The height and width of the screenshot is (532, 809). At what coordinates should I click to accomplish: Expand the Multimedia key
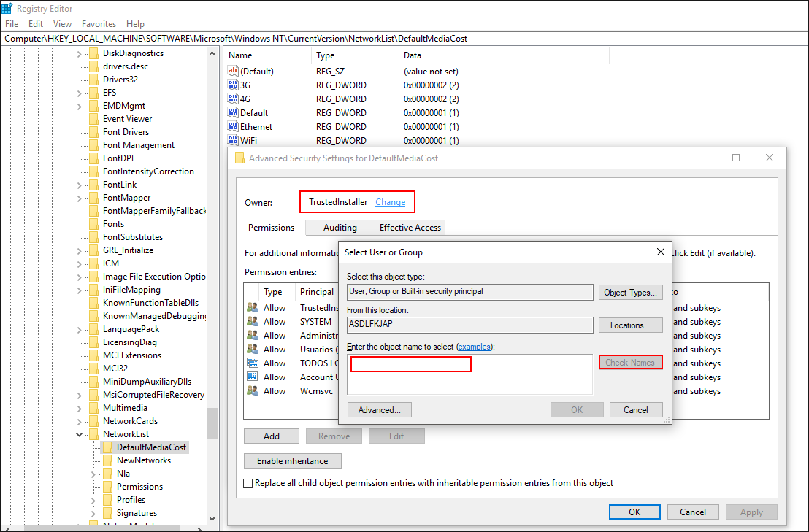[x=79, y=408]
